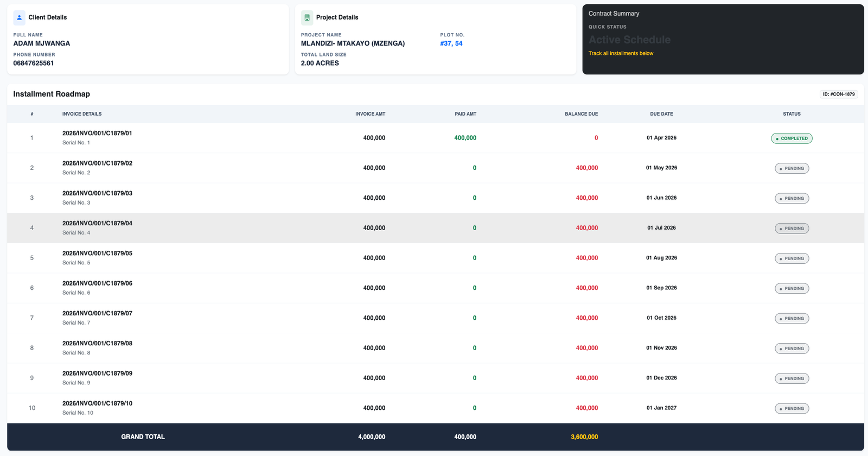The height and width of the screenshot is (456, 868).
Task: Click due date 01 Sep 2026
Action: coord(661,288)
